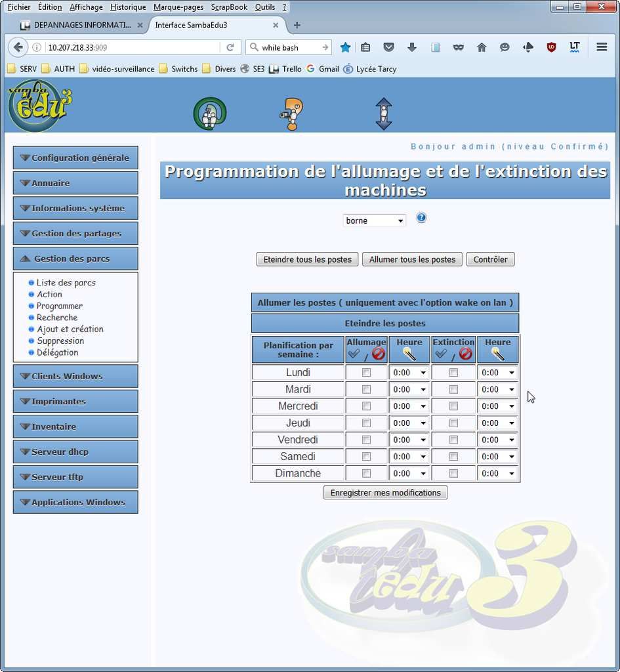Click the Extinction green checkmark icon
The height and width of the screenshot is (672, 620).
click(441, 354)
